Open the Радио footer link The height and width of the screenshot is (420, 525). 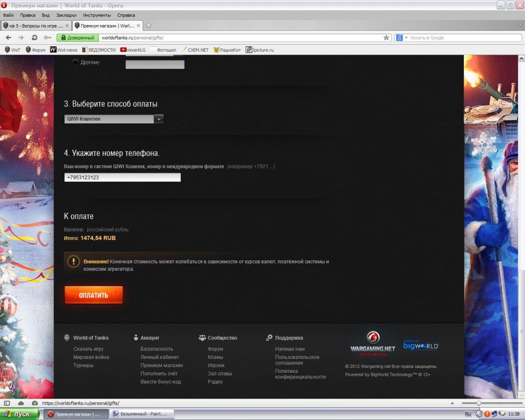click(x=215, y=382)
